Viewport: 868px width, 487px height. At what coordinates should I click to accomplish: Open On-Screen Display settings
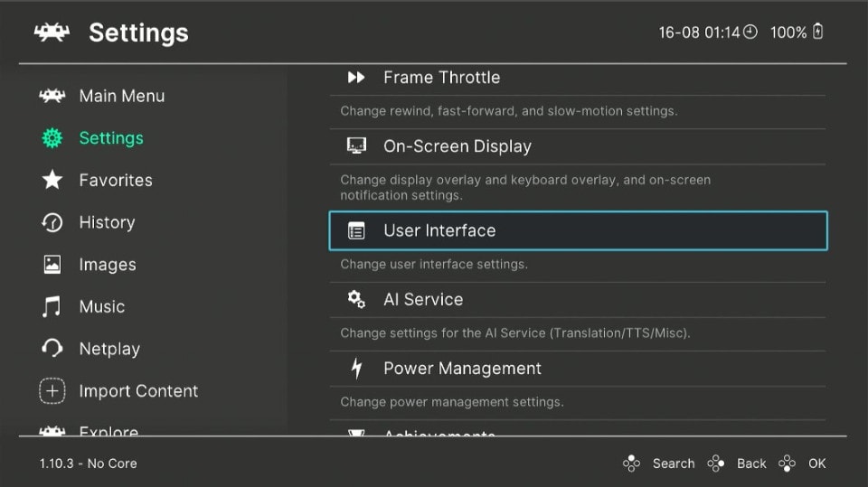pos(578,146)
